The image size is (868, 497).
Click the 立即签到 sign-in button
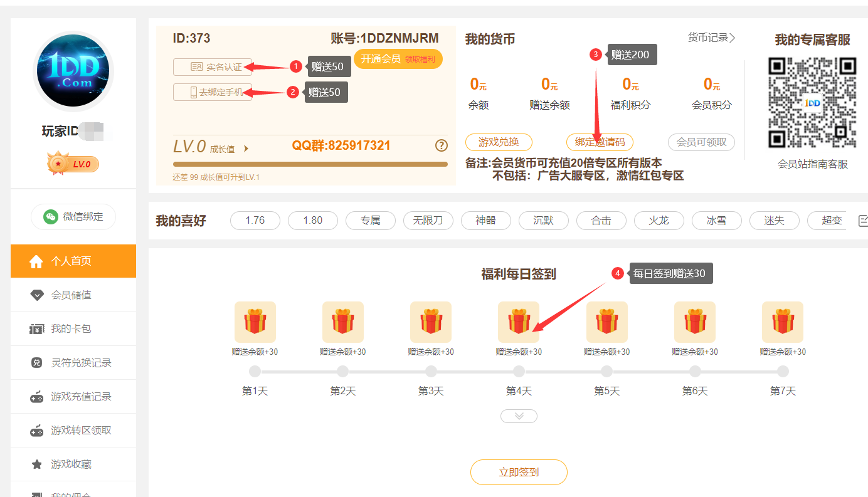[x=519, y=473]
